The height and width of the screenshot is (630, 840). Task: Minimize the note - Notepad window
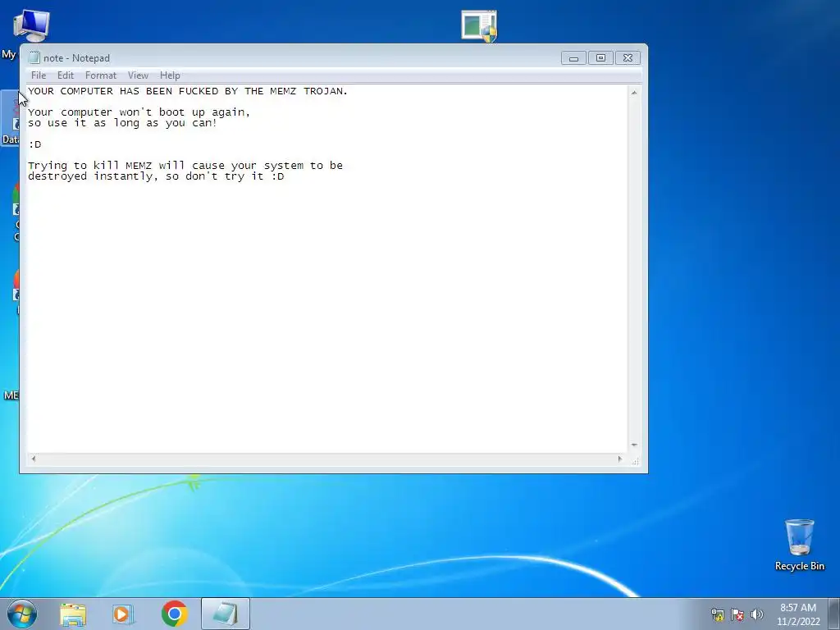pos(573,58)
